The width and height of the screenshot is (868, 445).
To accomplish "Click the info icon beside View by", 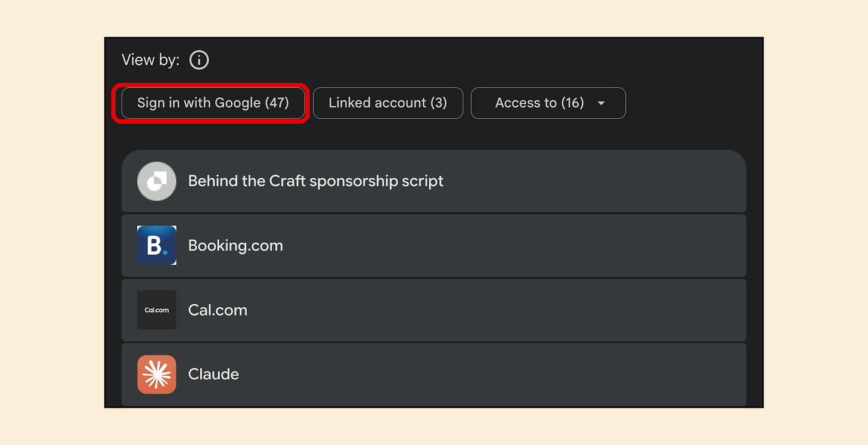I will coord(199,60).
